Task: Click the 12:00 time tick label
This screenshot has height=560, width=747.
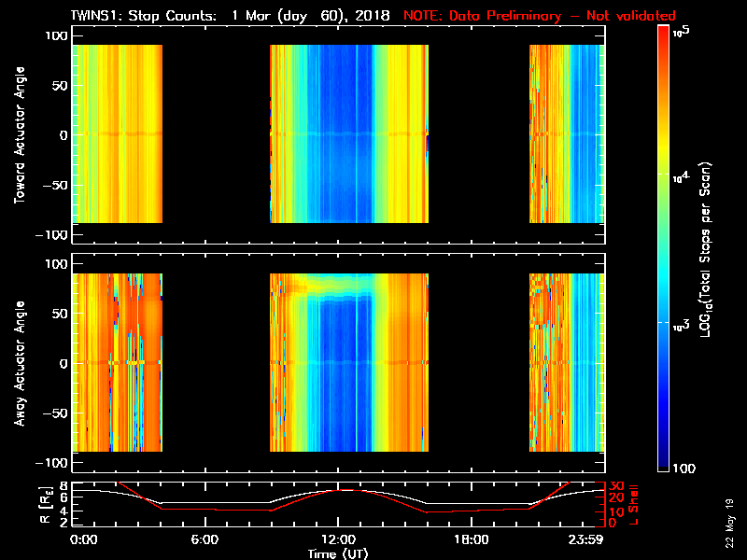Action: coord(338,540)
